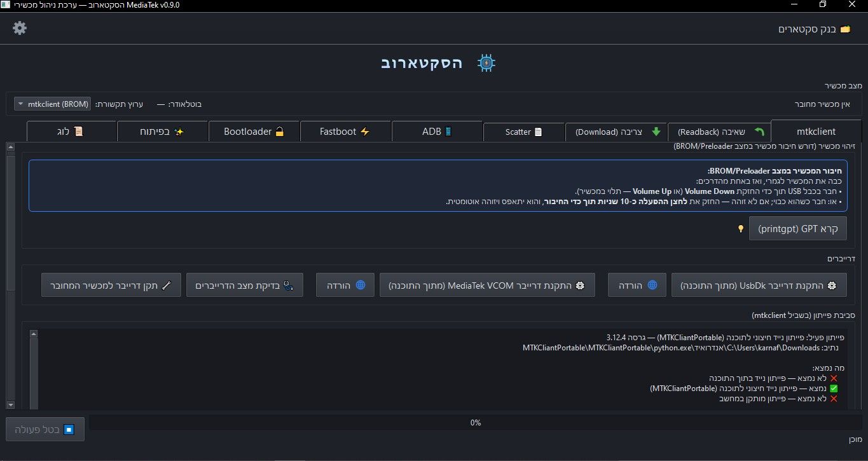Image resolution: width=868 pixels, height=461 pixels.
Task: Click the red X beside פייתון נייד בתוך התוכנה
Action: pyautogui.click(x=833, y=378)
